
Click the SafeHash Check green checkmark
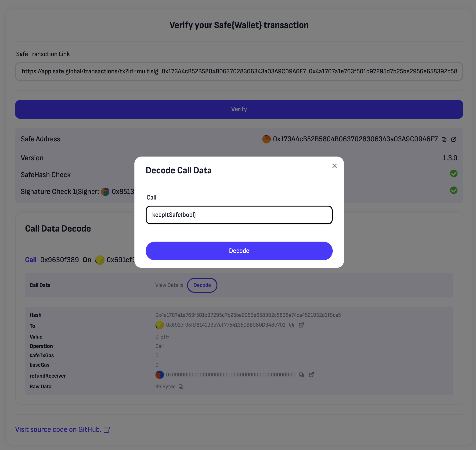tap(453, 173)
